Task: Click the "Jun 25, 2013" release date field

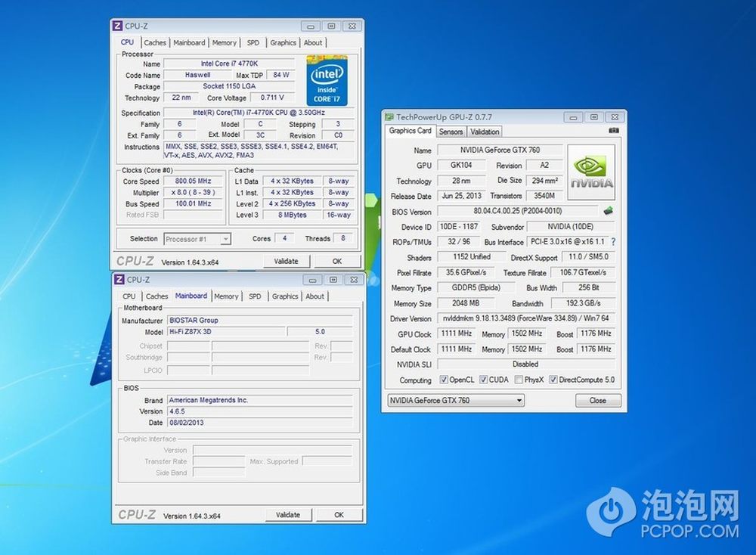Action: tap(462, 196)
